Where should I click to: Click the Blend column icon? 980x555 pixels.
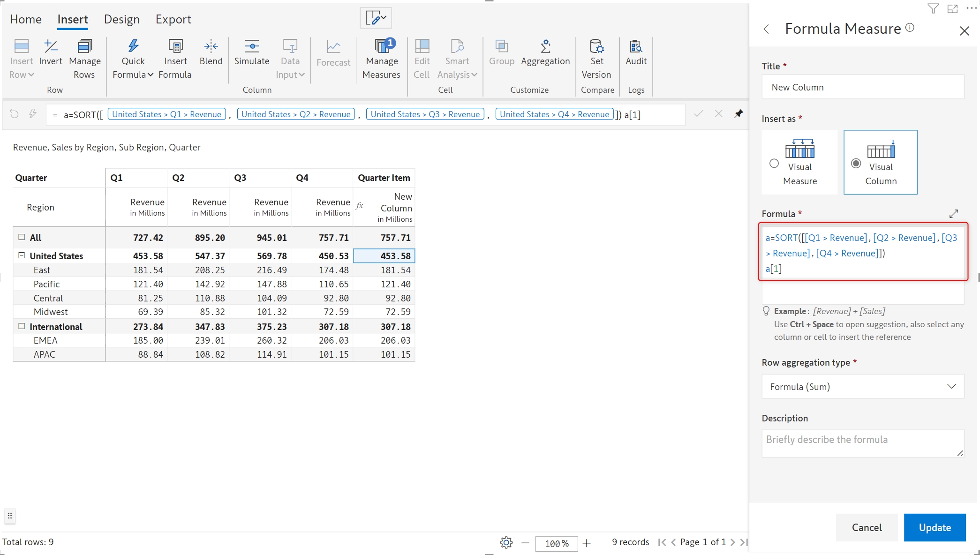coord(211,47)
